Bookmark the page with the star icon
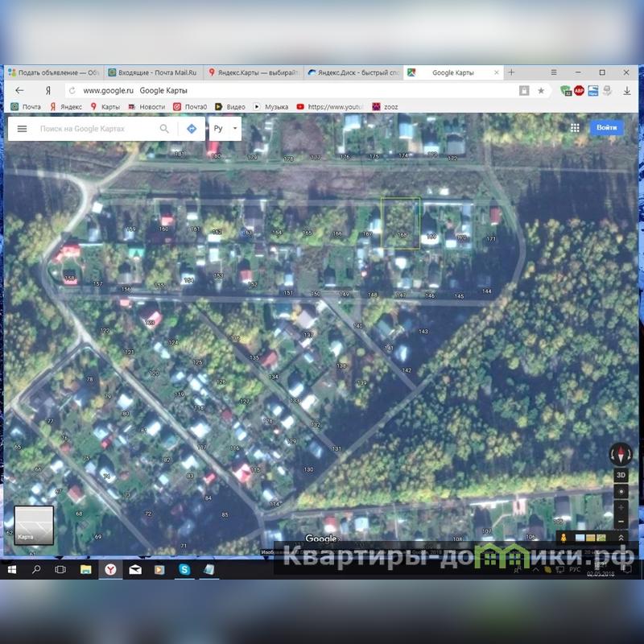Screen dimensions: 644x644 click(541, 91)
